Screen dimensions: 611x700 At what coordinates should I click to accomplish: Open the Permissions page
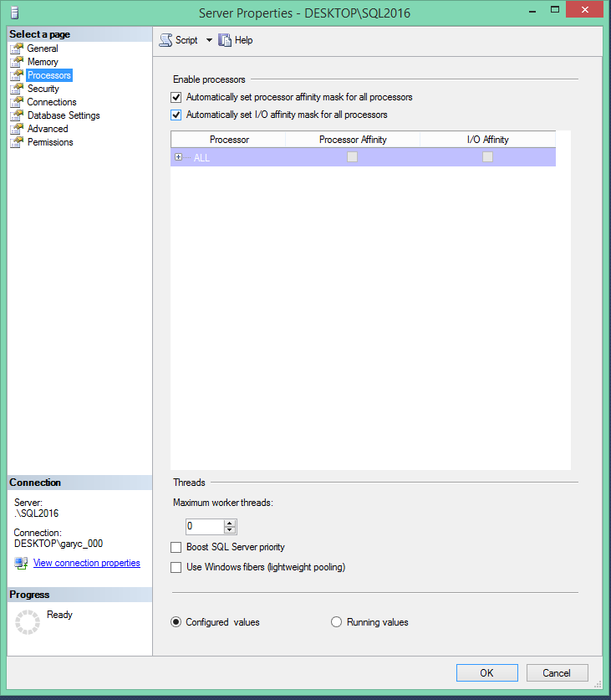[50, 142]
